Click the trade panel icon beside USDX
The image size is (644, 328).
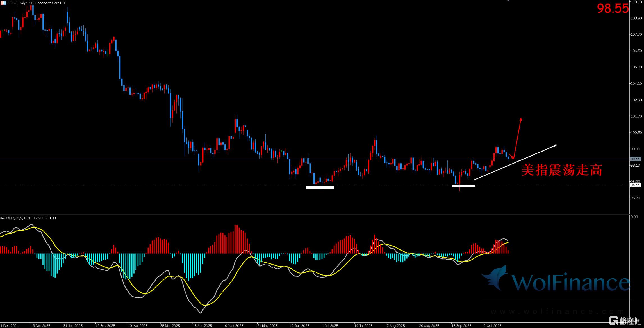pos(3,3)
